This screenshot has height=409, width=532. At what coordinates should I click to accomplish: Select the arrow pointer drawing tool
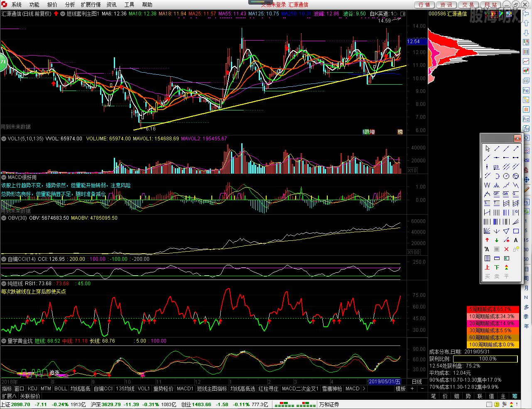click(x=487, y=149)
